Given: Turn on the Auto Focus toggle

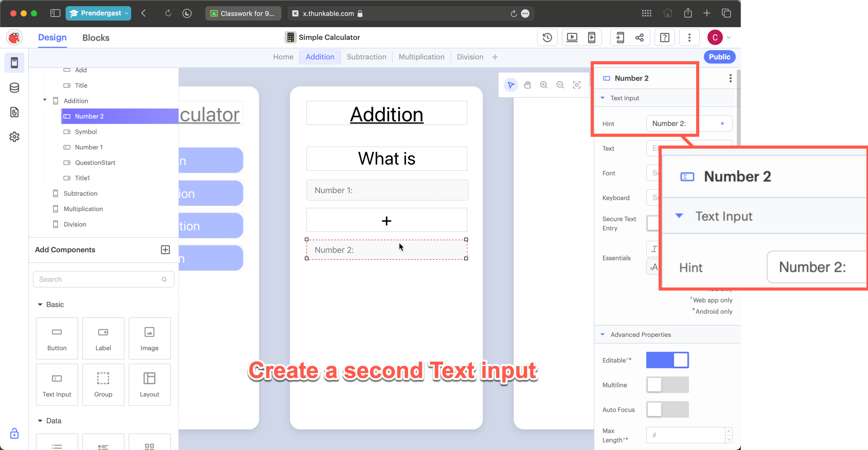Looking at the screenshot, I should [x=667, y=409].
